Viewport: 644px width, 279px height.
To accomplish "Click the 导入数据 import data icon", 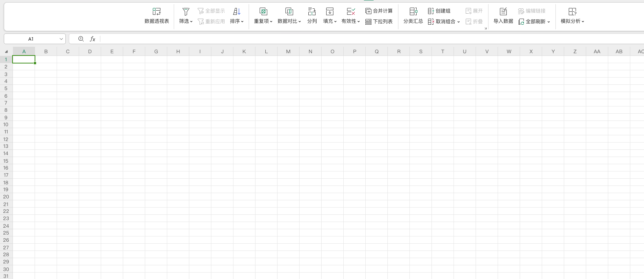I will 503,11.
